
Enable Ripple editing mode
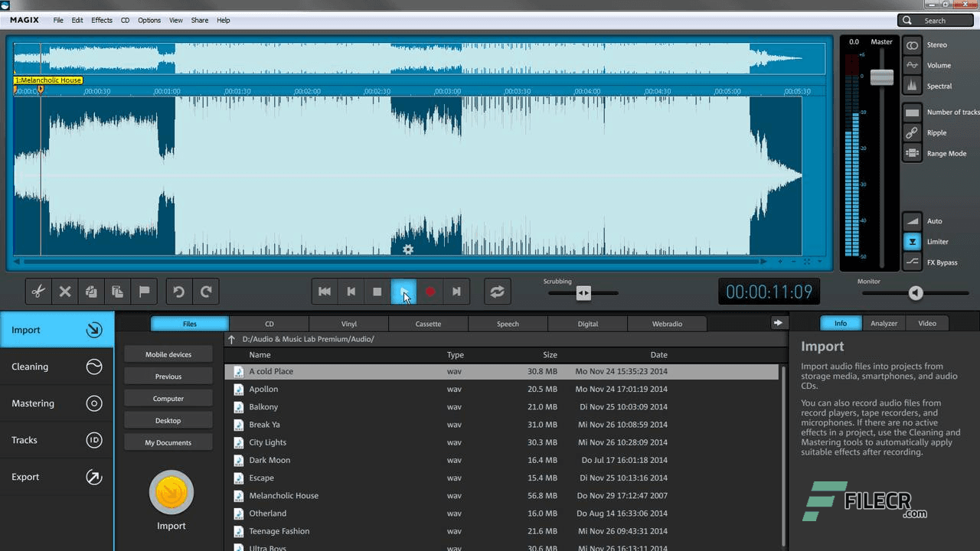pyautogui.click(x=912, y=132)
